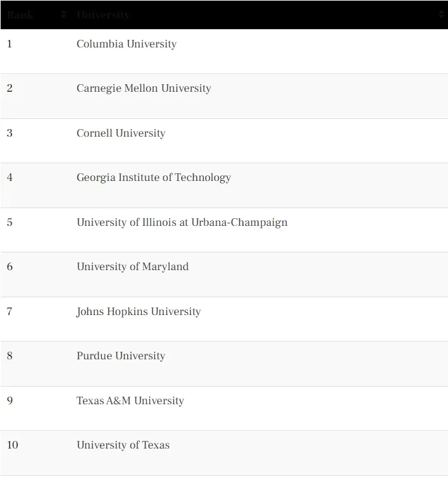The image size is (448, 477).
Task: Click rank number 8 cell
Action: (x=9, y=356)
